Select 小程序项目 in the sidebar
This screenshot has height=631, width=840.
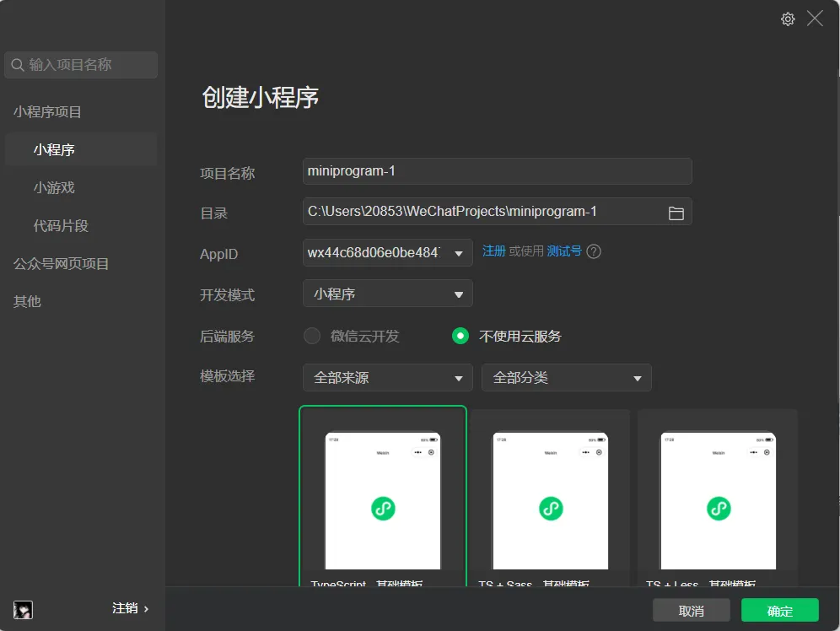pyautogui.click(x=47, y=112)
